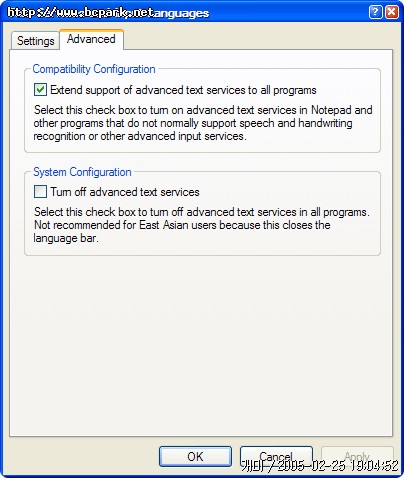Enable the Turn off advanced text services checkbox
404x478 pixels.
pyautogui.click(x=40, y=192)
